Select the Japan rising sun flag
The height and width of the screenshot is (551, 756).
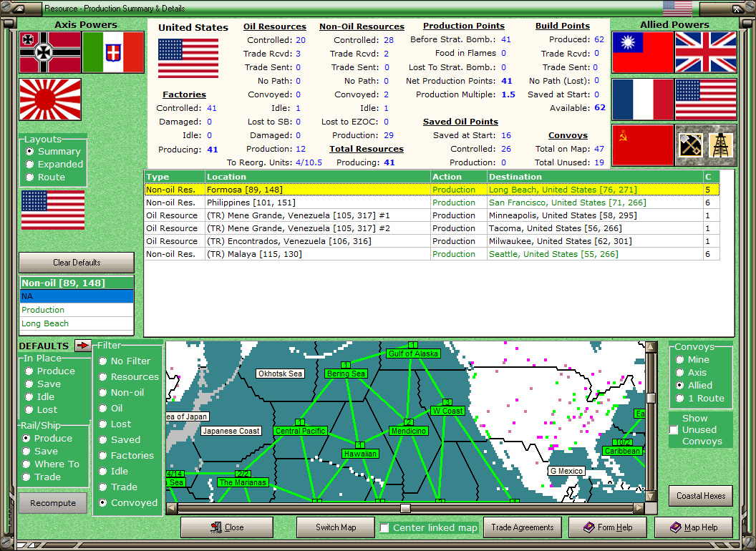pos(50,99)
